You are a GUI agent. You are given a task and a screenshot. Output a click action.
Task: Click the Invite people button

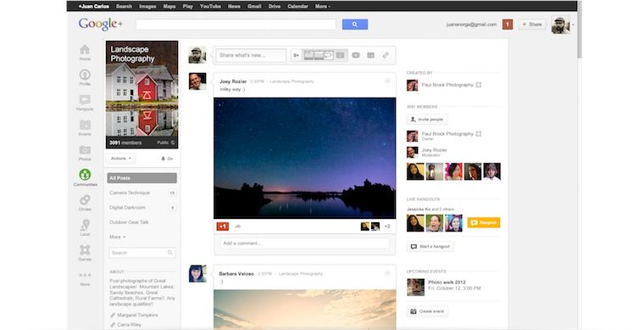pos(427,120)
